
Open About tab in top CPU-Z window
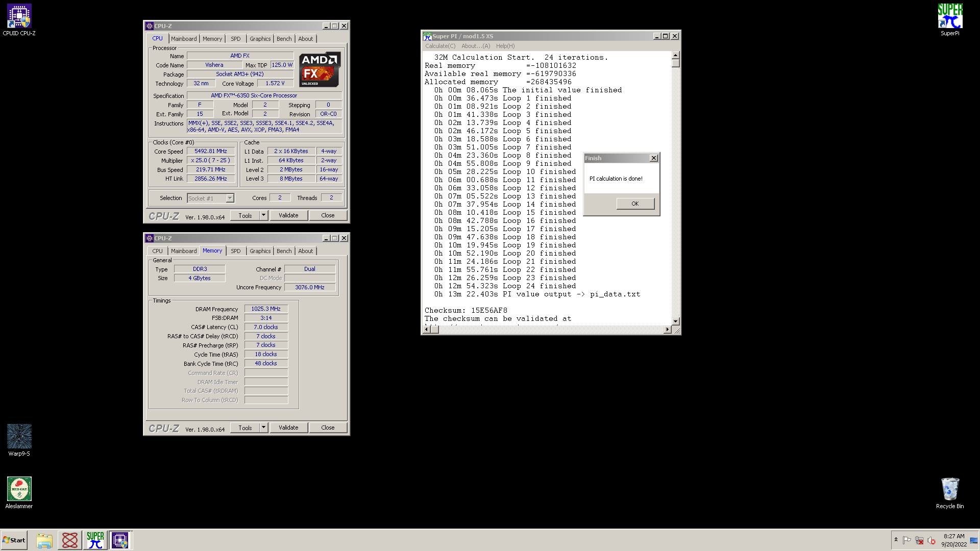coord(306,39)
